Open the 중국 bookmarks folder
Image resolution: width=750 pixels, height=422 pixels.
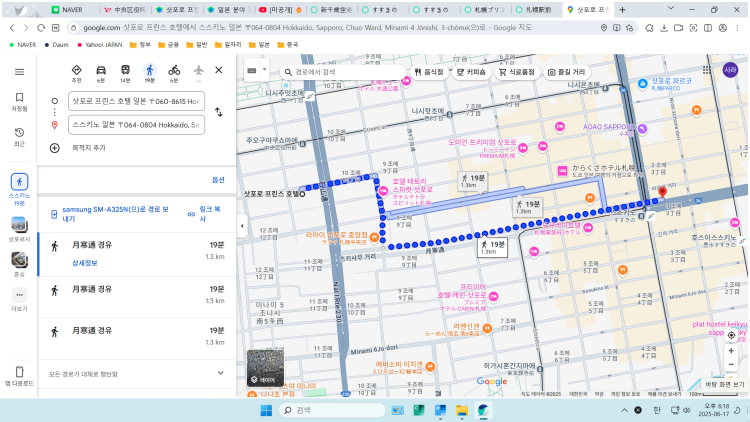(287, 44)
